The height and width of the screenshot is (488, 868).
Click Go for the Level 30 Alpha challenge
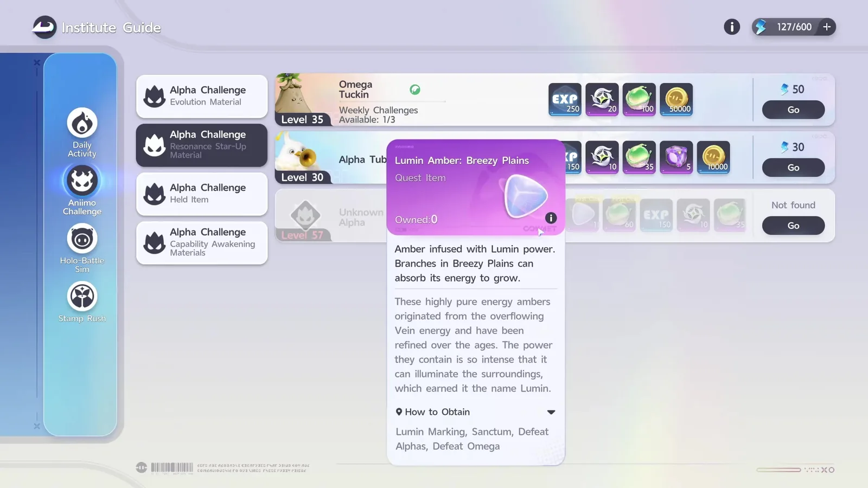pos(793,168)
